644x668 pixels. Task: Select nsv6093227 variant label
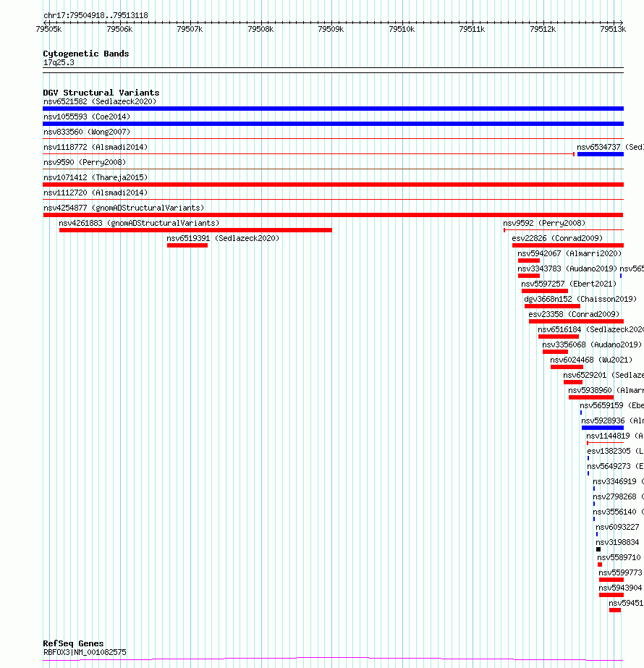(x=617, y=528)
